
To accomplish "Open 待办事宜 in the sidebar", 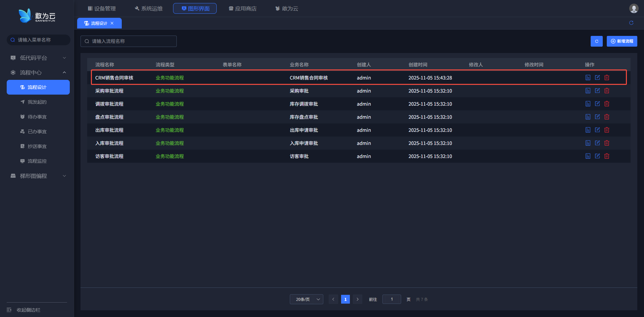I will (37, 117).
